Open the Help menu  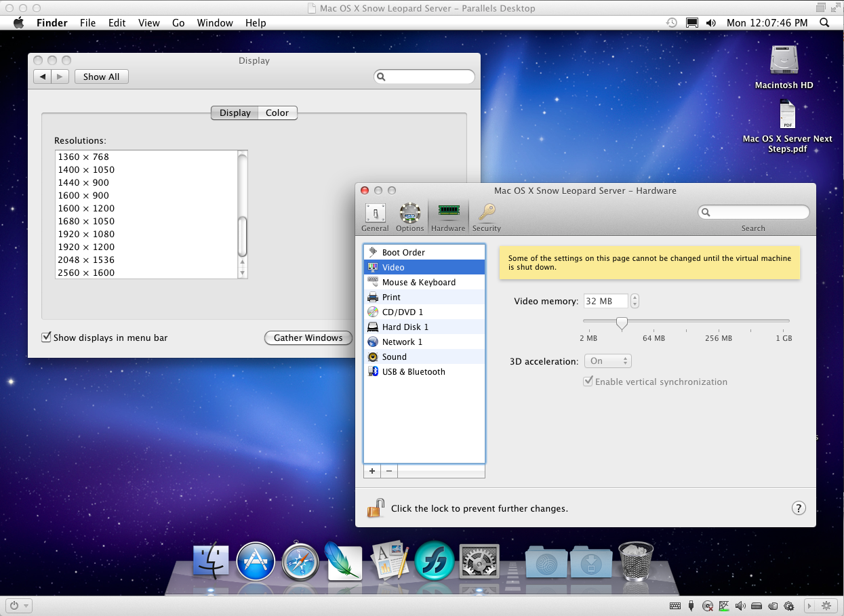[x=256, y=22]
